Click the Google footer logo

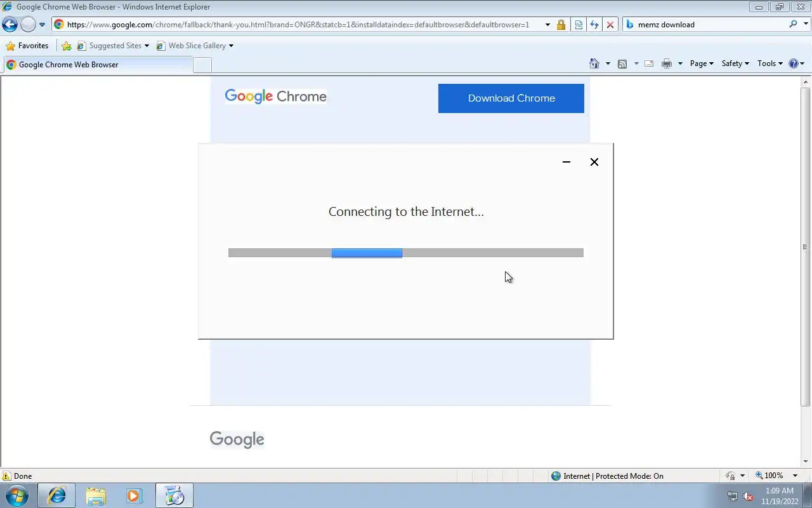pos(237,439)
